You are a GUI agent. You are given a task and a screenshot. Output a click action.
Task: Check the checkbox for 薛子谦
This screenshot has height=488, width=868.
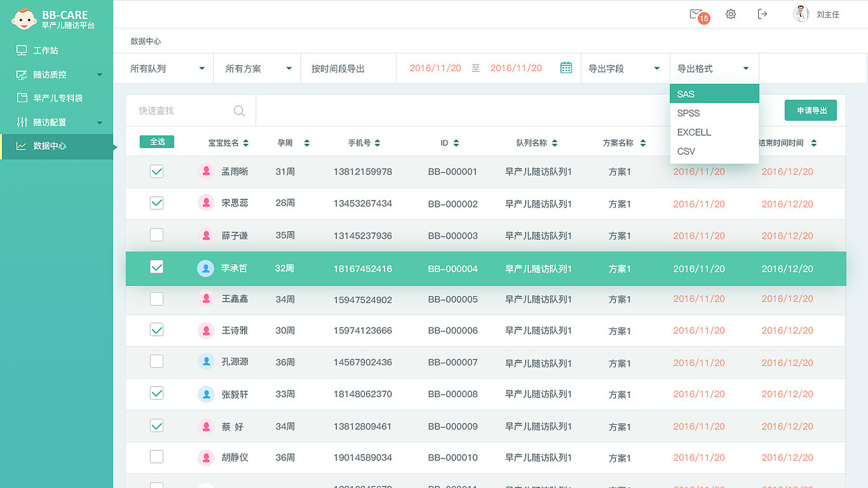pos(157,235)
